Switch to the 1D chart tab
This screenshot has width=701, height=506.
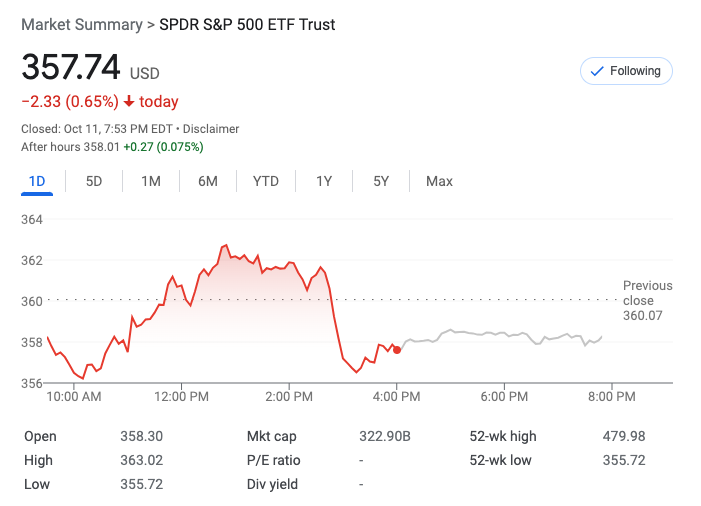[x=37, y=181]
